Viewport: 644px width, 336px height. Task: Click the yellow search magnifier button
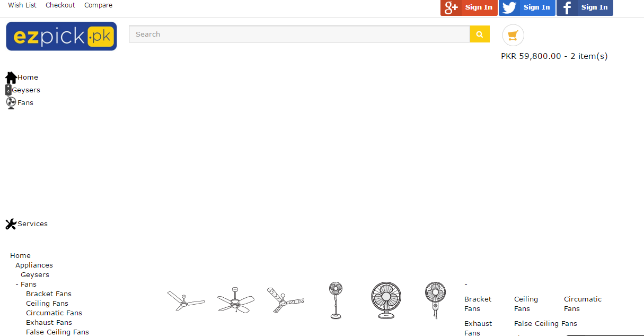[480, 34]
